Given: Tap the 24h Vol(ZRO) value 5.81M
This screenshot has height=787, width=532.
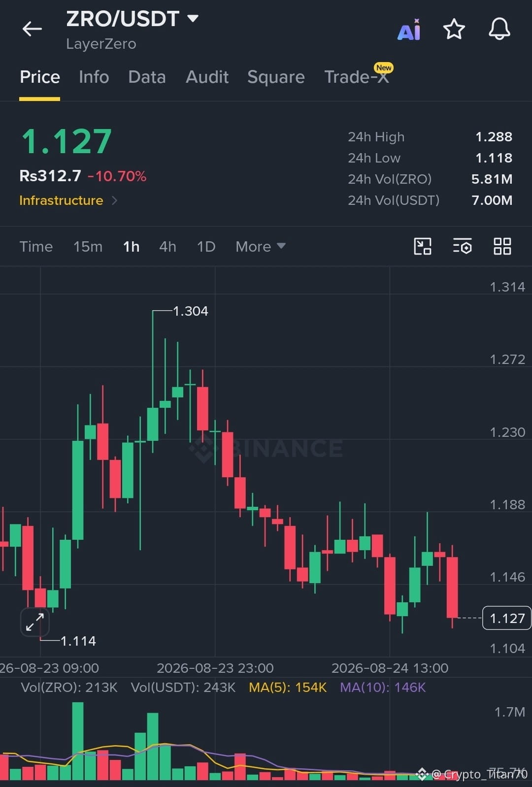Looking at the screenshot, I should [492, 179].
